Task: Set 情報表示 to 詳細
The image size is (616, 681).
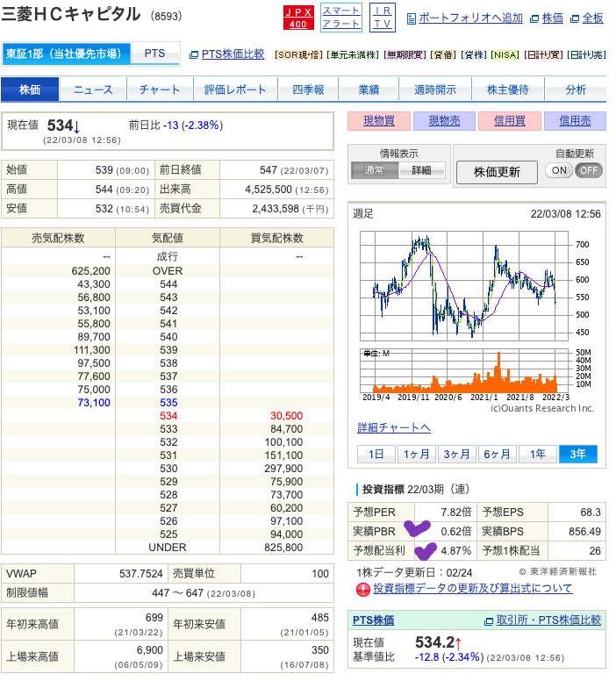Action: click(421, 170)
